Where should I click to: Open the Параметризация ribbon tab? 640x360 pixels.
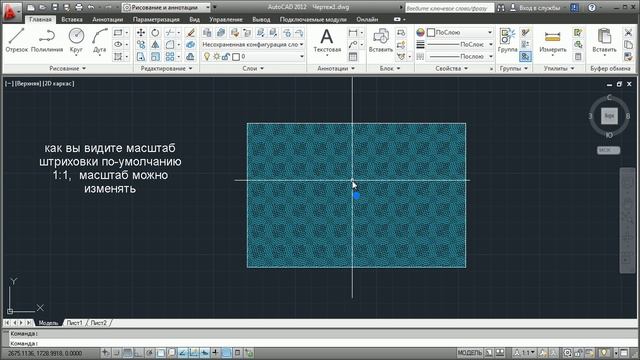pos(156,19)
